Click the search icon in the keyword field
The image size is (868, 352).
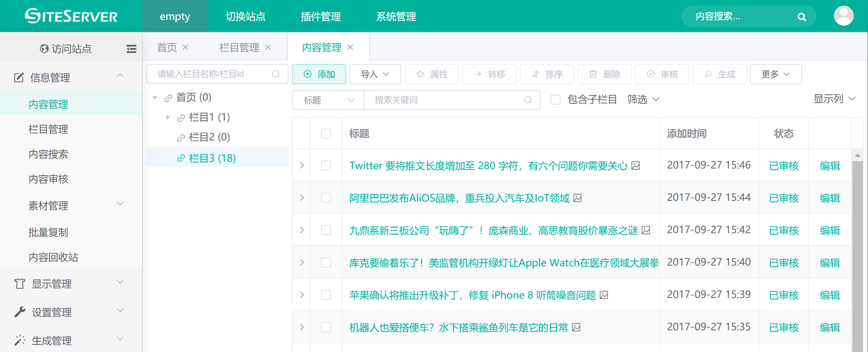pyautogui.click(x=528, y=100)
